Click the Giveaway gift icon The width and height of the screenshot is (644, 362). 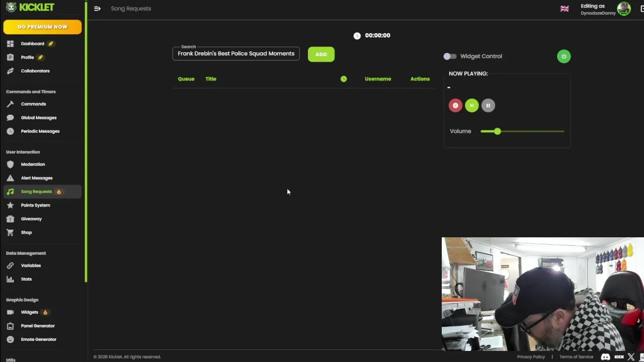[x=10, y=219]
